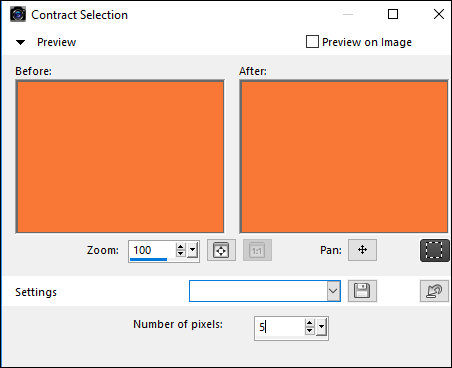Toggle the selection marquee preview icon
This screenshot has width=452, height=368.
pos(434,250)
